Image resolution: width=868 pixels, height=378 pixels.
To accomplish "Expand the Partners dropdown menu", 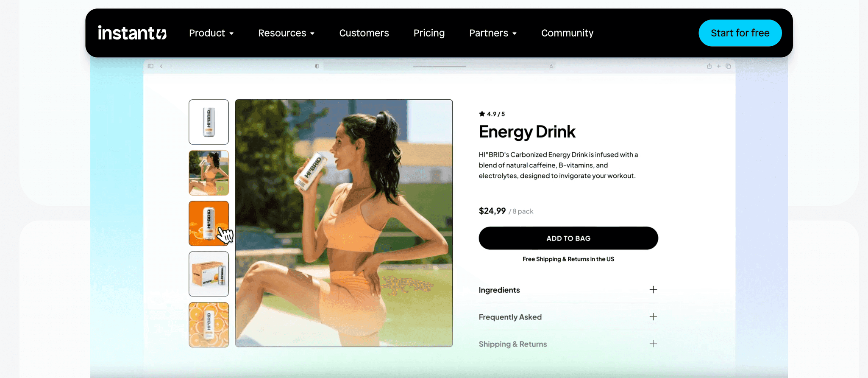I will pos(493,33).
